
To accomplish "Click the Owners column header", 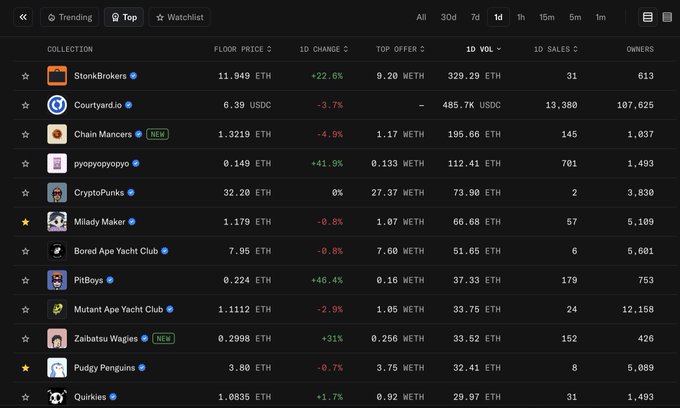I will point(640,49).
